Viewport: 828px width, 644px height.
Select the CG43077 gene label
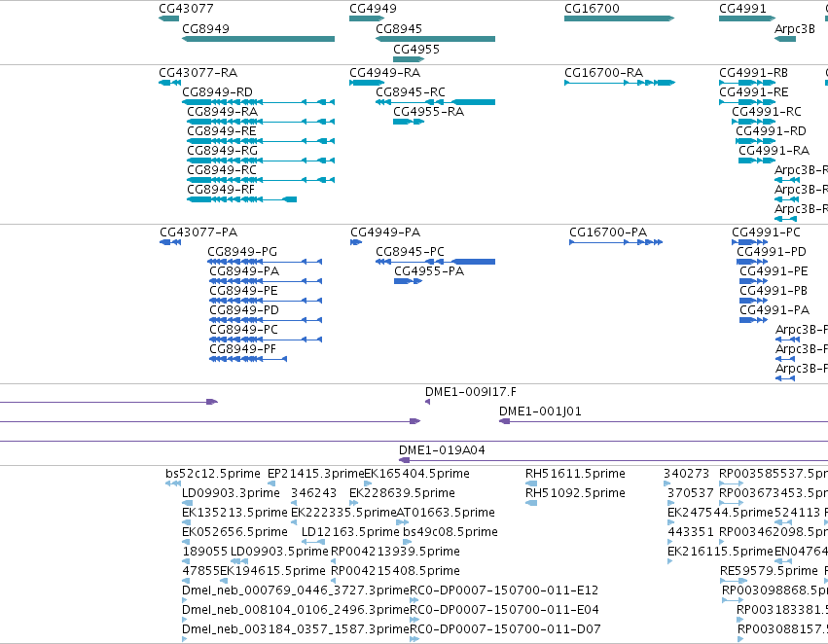coord(186,9)
